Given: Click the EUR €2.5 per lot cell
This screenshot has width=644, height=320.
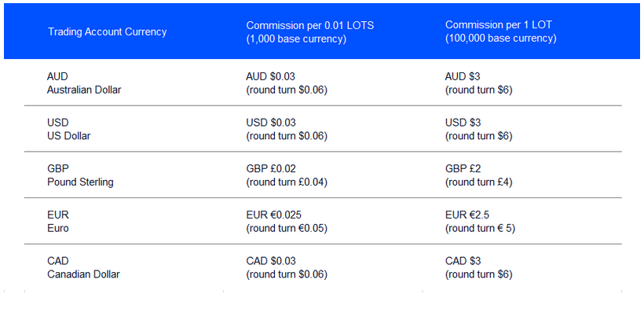Looking at the screenshot, I should point(480,221).
